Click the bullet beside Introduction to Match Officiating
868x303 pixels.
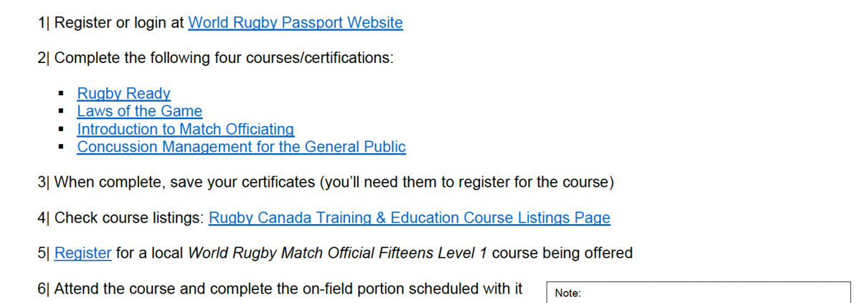[x=63, y=130]
